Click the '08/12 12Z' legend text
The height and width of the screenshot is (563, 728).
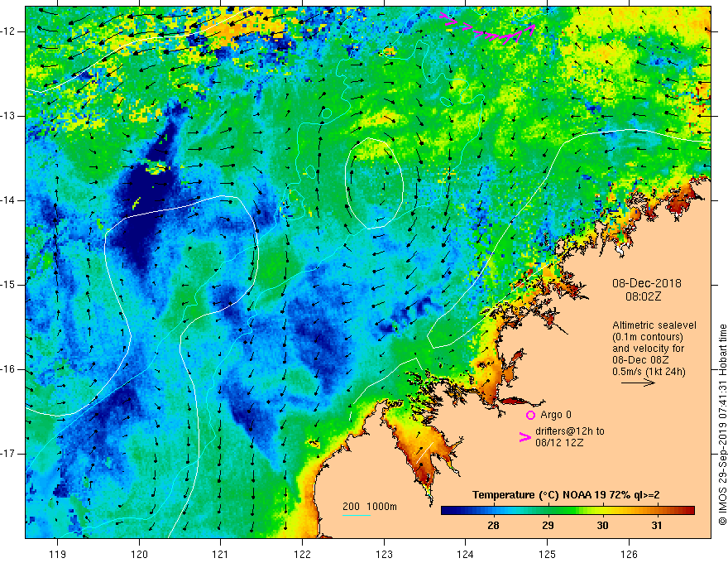coord(559,443)
